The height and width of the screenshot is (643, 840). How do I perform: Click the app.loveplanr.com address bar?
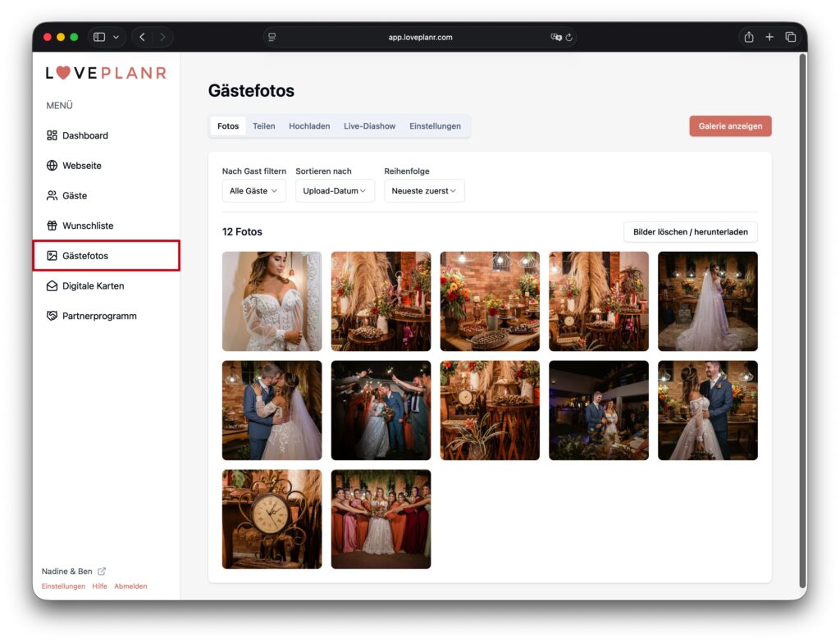tap(420, 37)
